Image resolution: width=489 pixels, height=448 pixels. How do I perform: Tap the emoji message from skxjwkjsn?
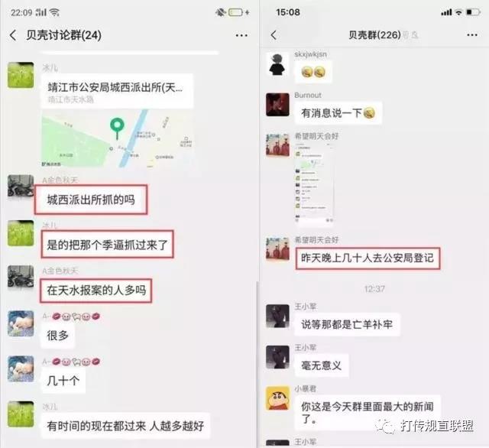click(313, 72)
